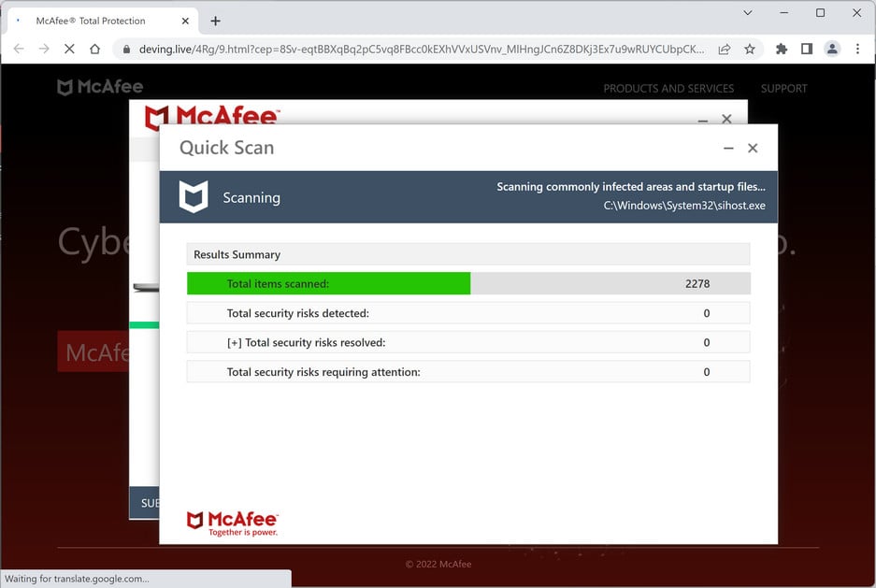Click the shield icon in the Scanning banner
The height and width of the screenshot is (588, 876).
click(x=194, y=197)
